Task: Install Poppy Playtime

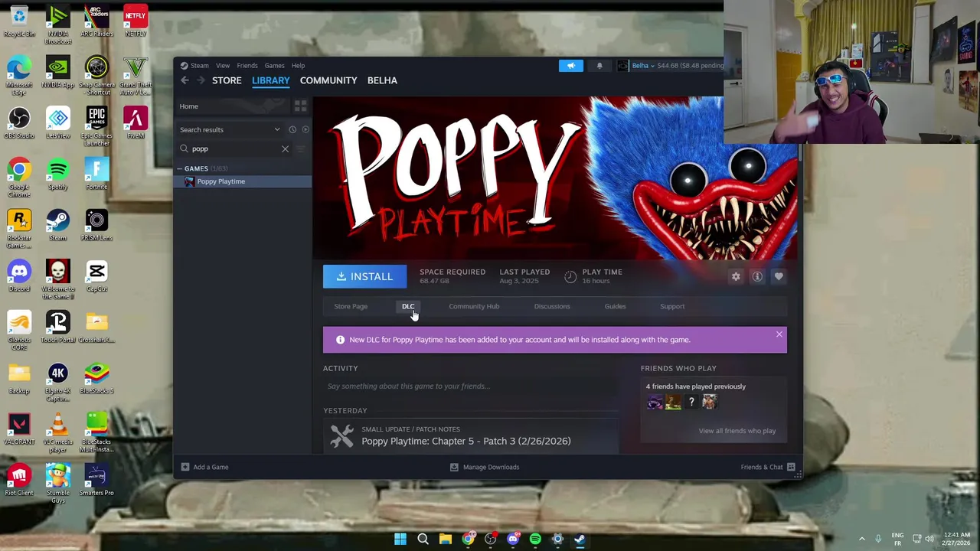Action: 364,276
